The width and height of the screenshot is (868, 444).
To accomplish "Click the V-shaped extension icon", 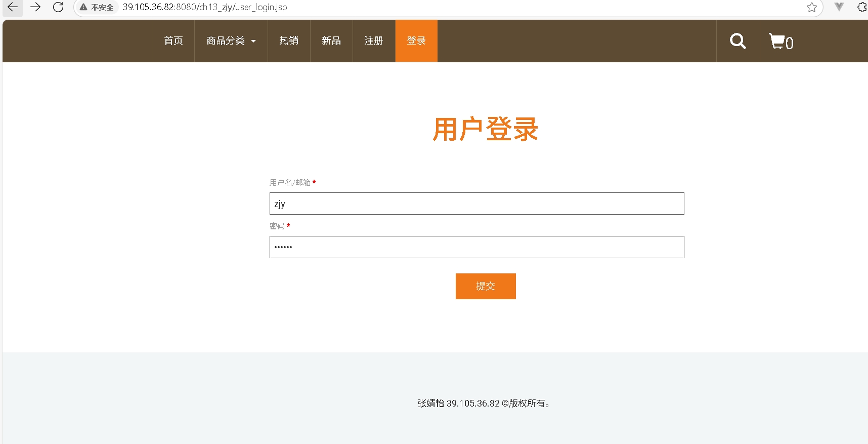I will (x=839, y=7).
